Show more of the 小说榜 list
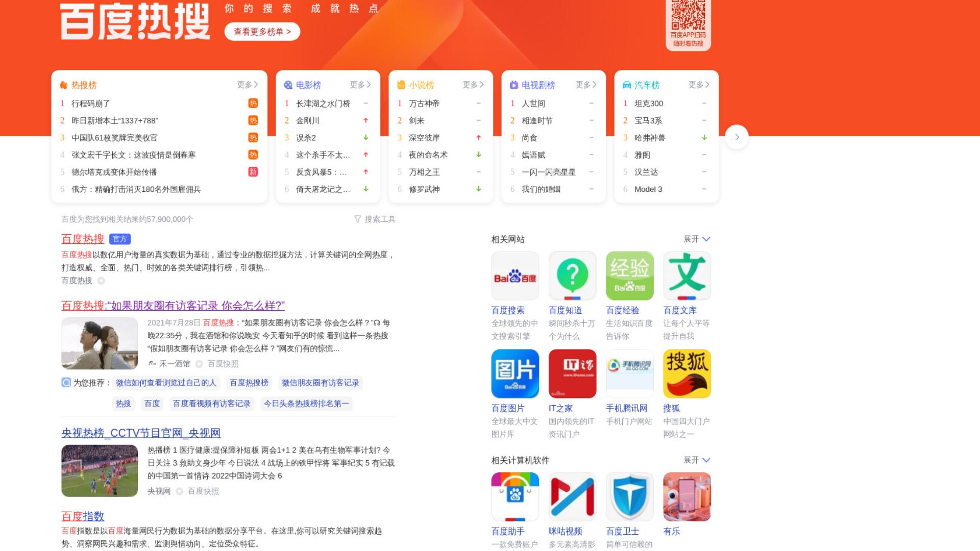 click(473, 85)
